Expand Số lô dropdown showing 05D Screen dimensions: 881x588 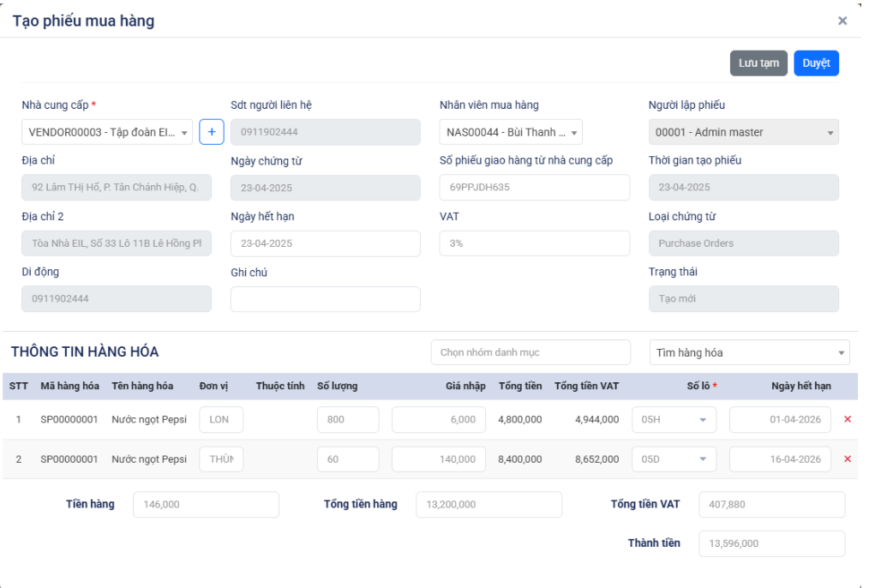point(674,459)
